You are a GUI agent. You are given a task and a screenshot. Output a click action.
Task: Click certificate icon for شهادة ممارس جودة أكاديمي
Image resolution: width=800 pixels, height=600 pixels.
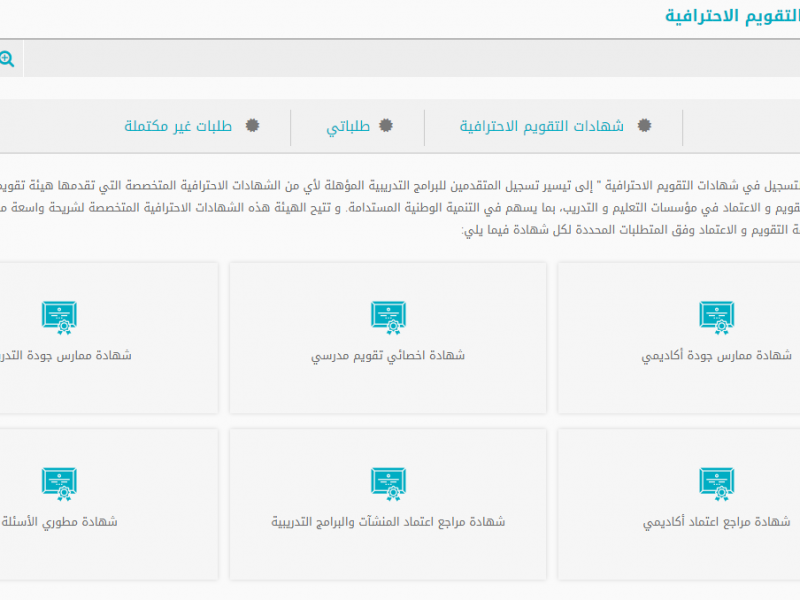coord(717,318)
